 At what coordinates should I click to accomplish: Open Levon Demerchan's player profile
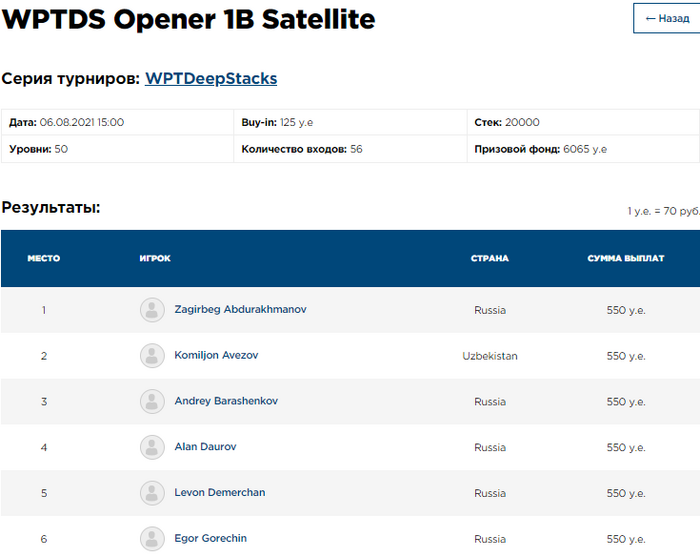(x=219, y=493)
